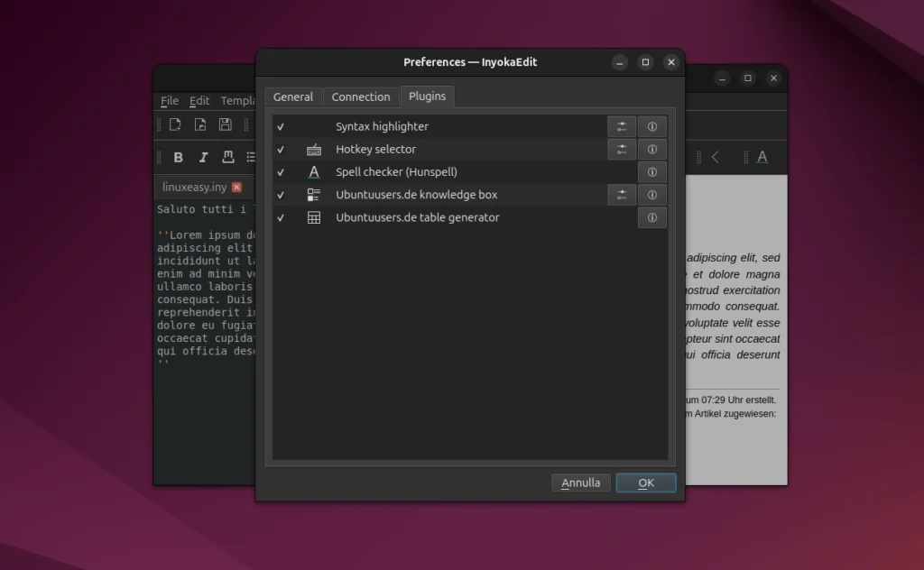The width and height of the screenshot is (924, 570).
Task: Open settings for the knowledge box plugin
Action: point(622,194)
